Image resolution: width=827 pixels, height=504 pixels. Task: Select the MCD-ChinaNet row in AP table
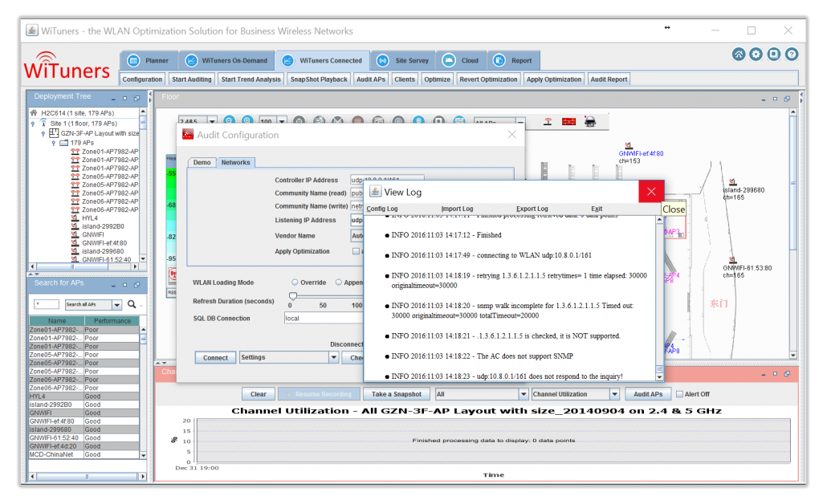84,454
